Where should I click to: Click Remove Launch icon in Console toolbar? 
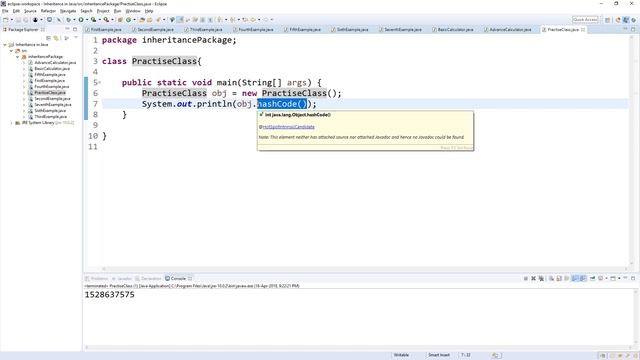pos(533,278)
